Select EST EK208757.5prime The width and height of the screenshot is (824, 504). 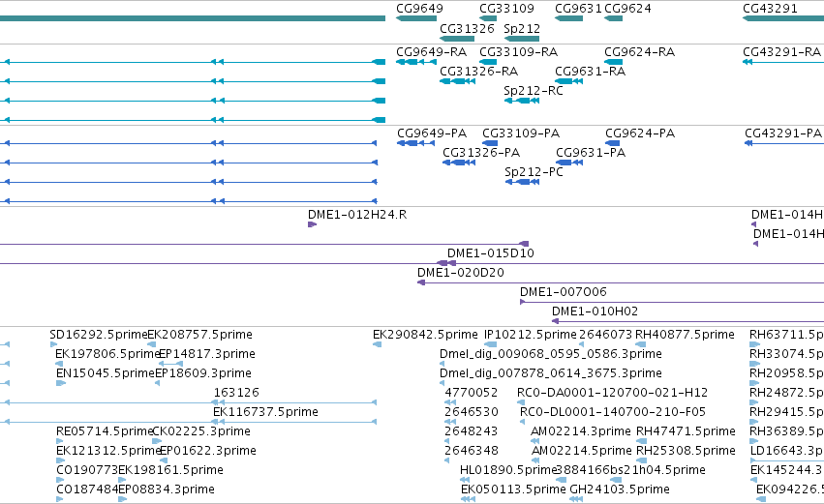(199, 335)
